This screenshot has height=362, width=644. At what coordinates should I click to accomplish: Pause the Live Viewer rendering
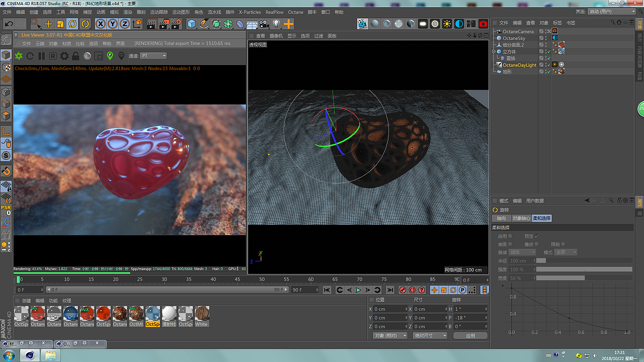(42, 56)
